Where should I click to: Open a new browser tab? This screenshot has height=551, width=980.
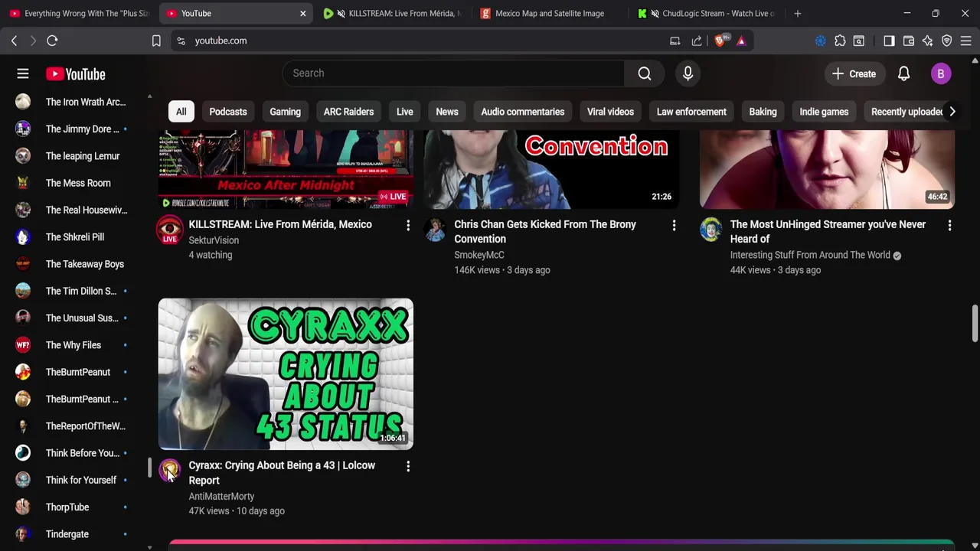[797, 13]
